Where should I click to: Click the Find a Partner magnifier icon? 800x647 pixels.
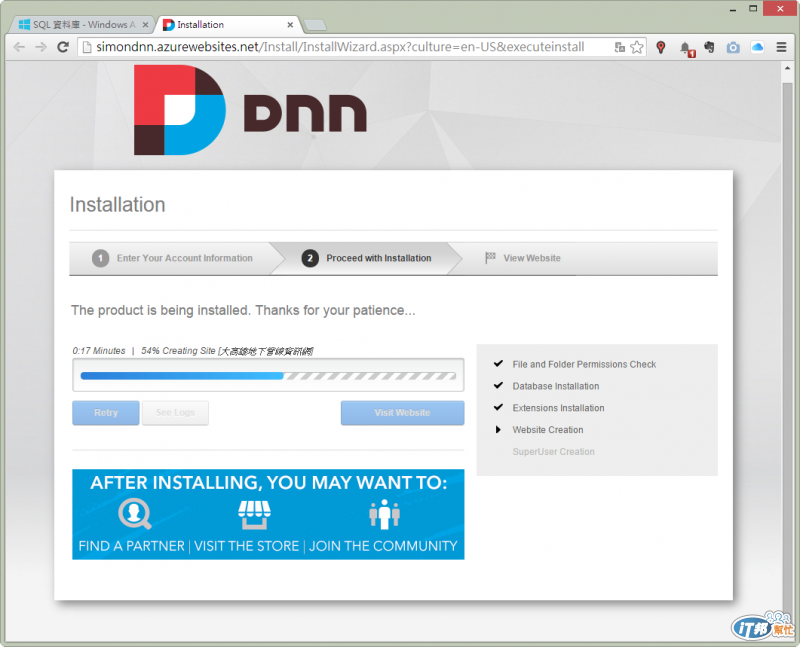coord(135,514)
